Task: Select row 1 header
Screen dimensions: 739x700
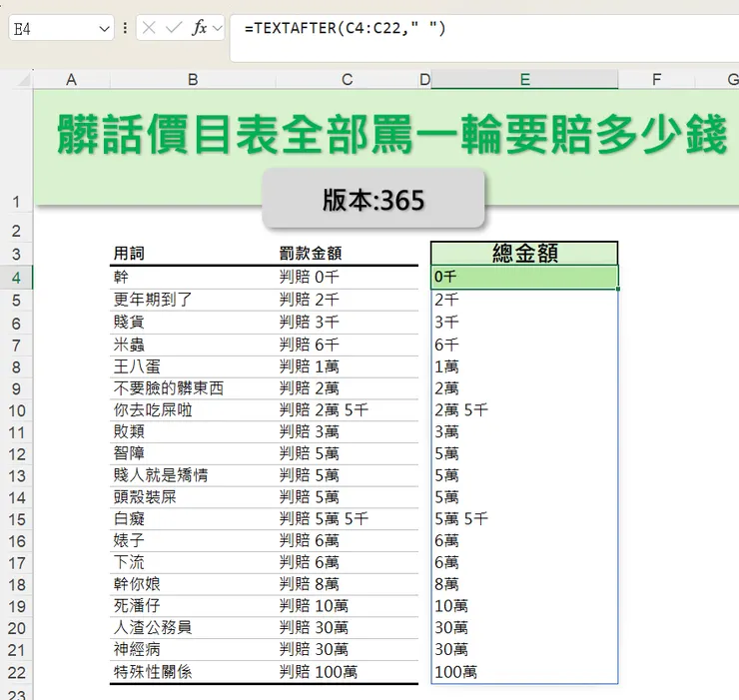Action: coord(17,151)
